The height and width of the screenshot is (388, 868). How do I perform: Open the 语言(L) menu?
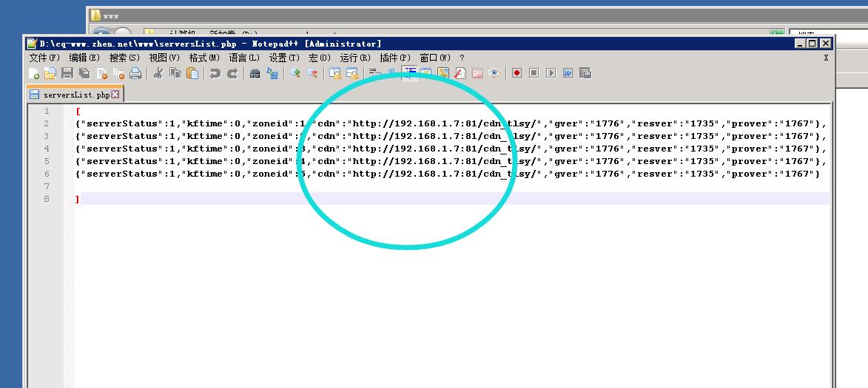244,58
